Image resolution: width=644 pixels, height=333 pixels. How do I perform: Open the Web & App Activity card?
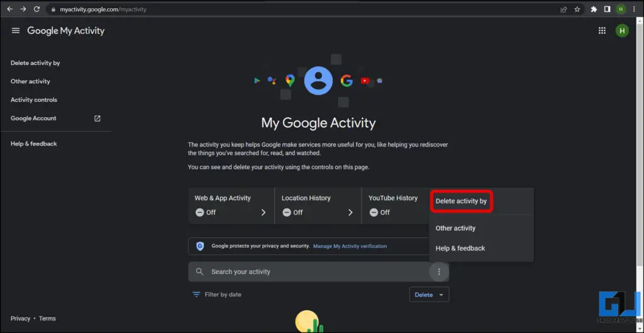point(231,206)
